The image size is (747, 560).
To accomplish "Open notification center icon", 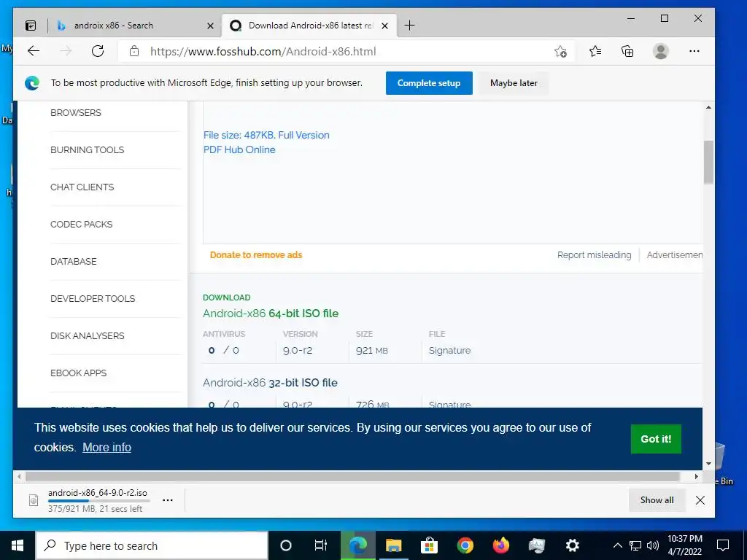I will point(723,545).
